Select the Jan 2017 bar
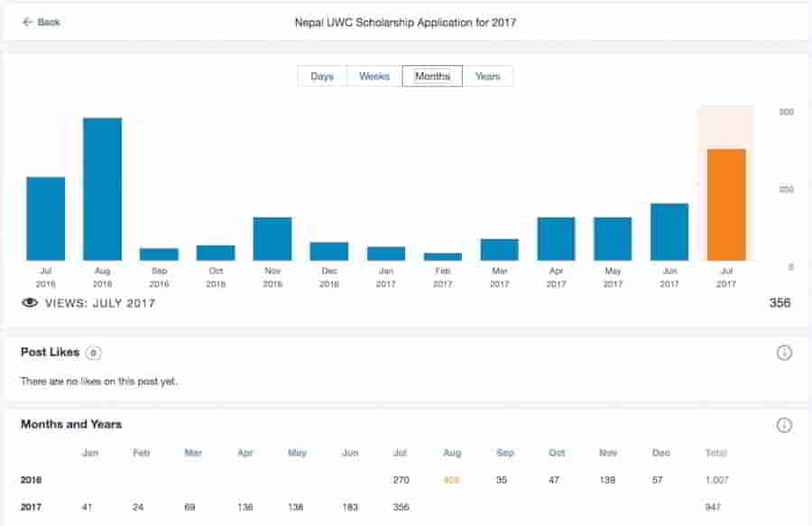The image size is (812, 526). tap(386, 254)
